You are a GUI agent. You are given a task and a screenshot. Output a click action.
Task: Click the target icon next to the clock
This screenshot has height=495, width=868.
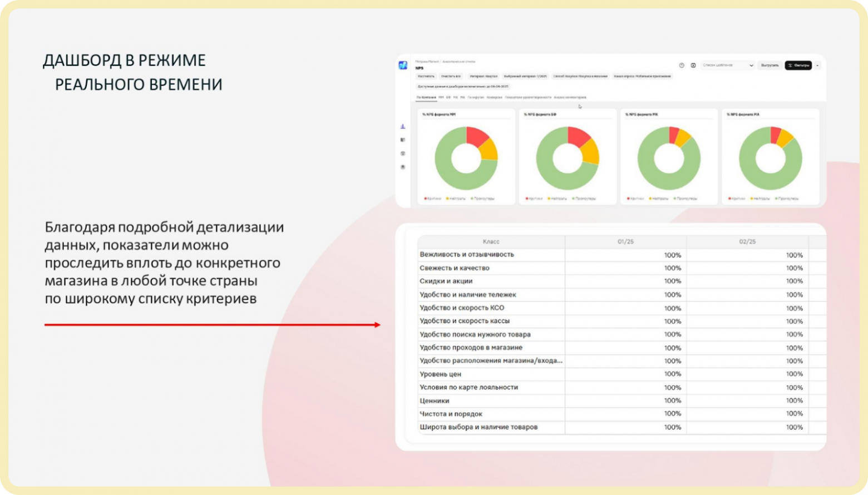coord(693,66)
